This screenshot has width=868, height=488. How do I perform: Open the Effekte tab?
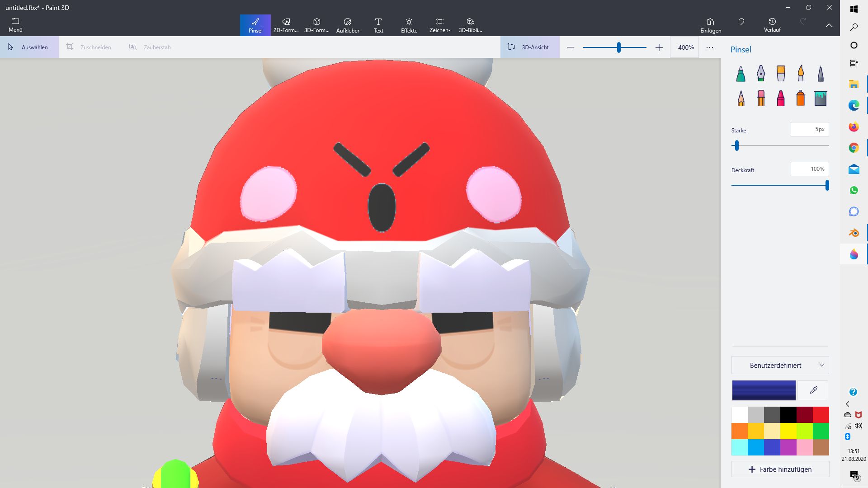tap(409, 25)
